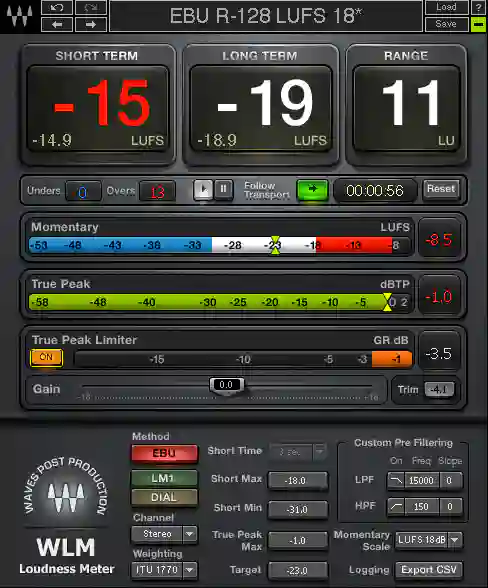The image size is (488, 588).
Task: Click the Range display showing 11 LU
Action: [407, 109]
